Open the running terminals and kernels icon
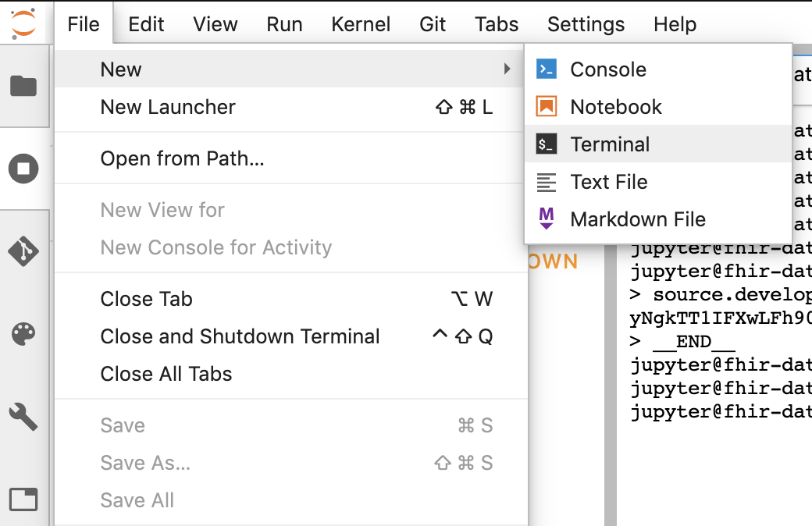This screenshot has width=812, height=526. coord(23,168)
